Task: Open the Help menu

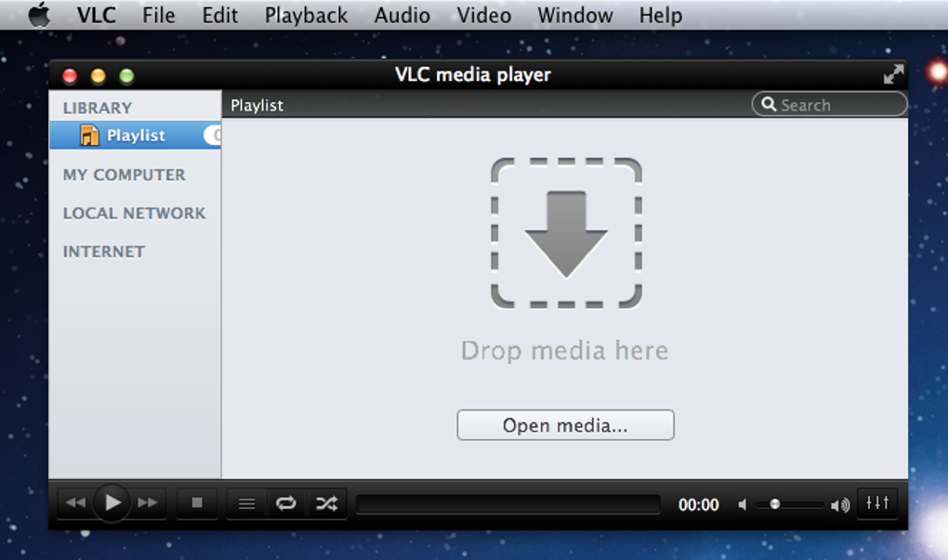Action: (x=661, y=15)
